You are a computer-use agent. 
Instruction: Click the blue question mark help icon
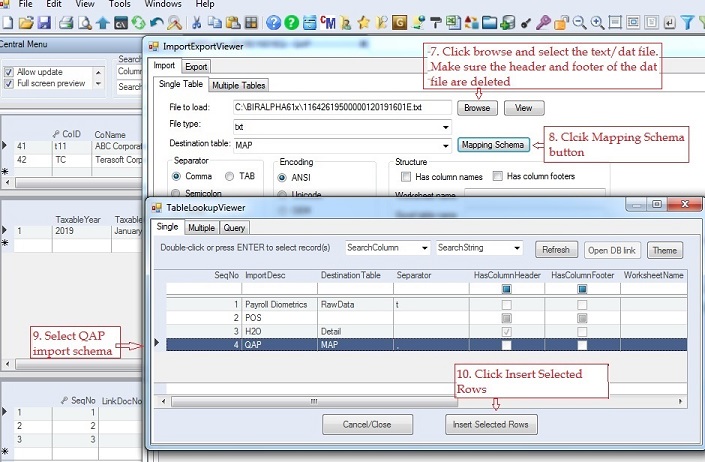click(x=273, y=22)
